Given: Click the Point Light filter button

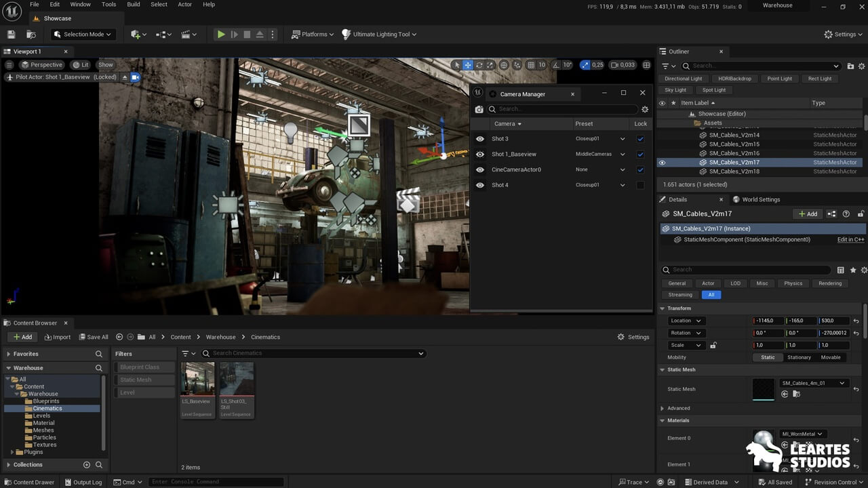Looking at the screenshot, I should pyautogui.click(x=779, y=79).
